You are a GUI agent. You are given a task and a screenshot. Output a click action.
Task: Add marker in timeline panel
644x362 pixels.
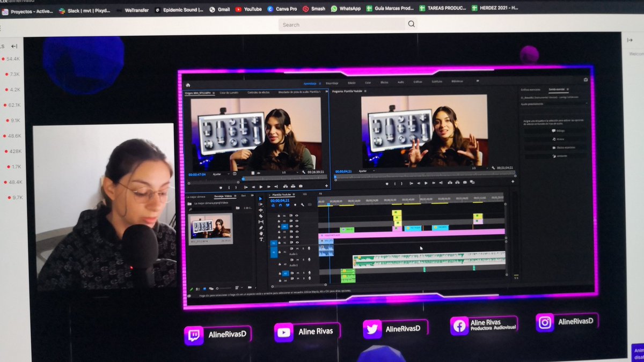[295, 205]
